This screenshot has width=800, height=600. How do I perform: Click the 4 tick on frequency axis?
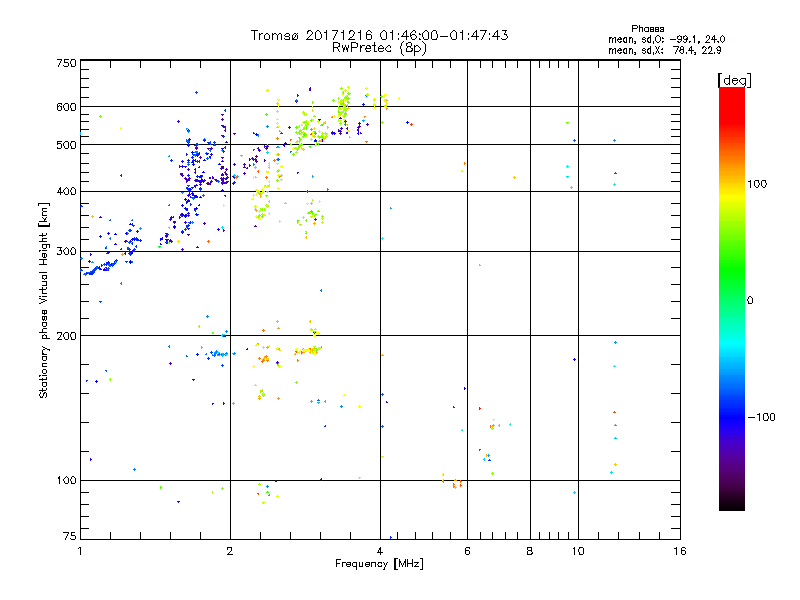coord(379,551)
